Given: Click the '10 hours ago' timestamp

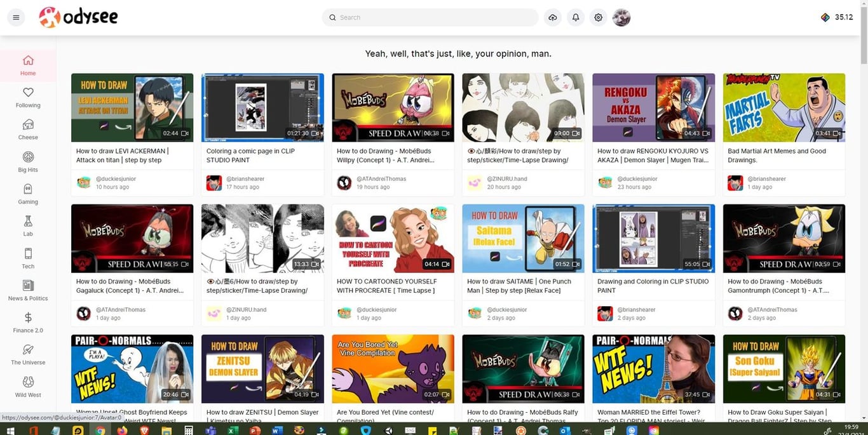Looking at the screenshot, I should pyautogui.click(x=112, y=187).
